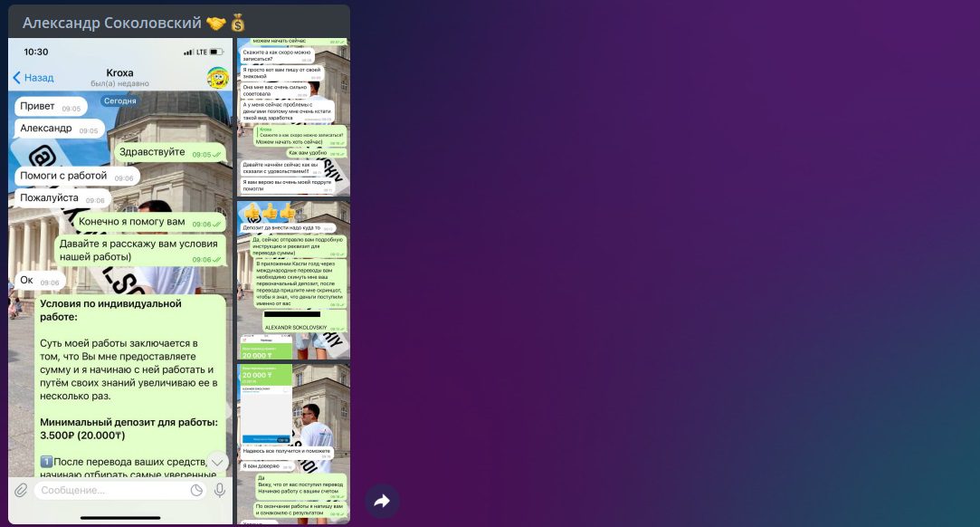Image resolution: width=980 pixels, height=527 pixels.
Task: Tap the SpongeBob avatar of Kroxa
Action: [218, 78]
